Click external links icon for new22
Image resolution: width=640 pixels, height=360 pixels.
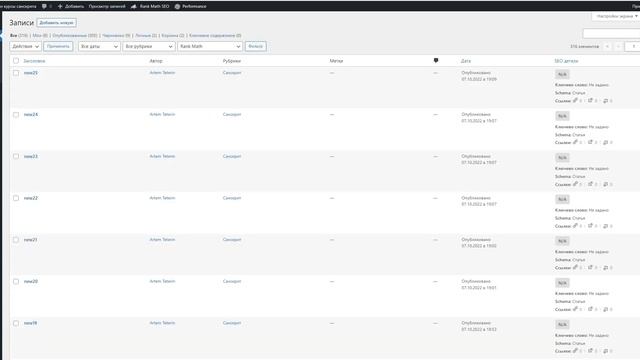pos(590,226)
